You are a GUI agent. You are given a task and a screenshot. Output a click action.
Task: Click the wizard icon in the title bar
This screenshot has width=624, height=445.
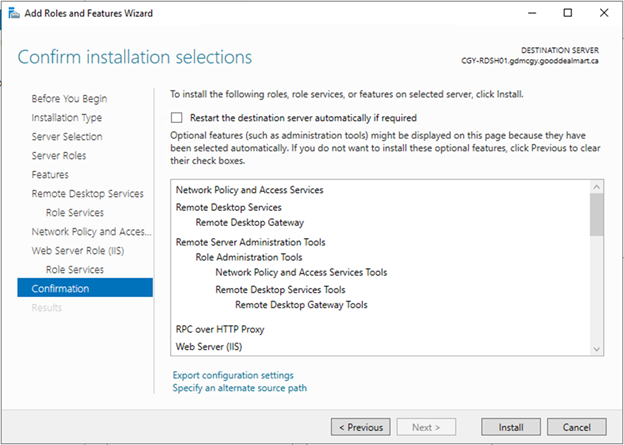click(x=14, y=13)
